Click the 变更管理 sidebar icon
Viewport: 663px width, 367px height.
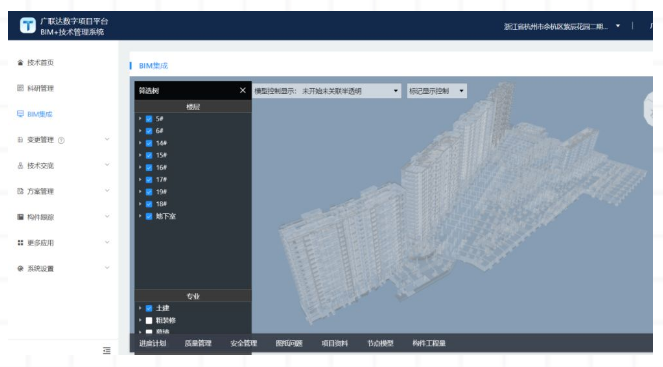(x=20, y=140)
